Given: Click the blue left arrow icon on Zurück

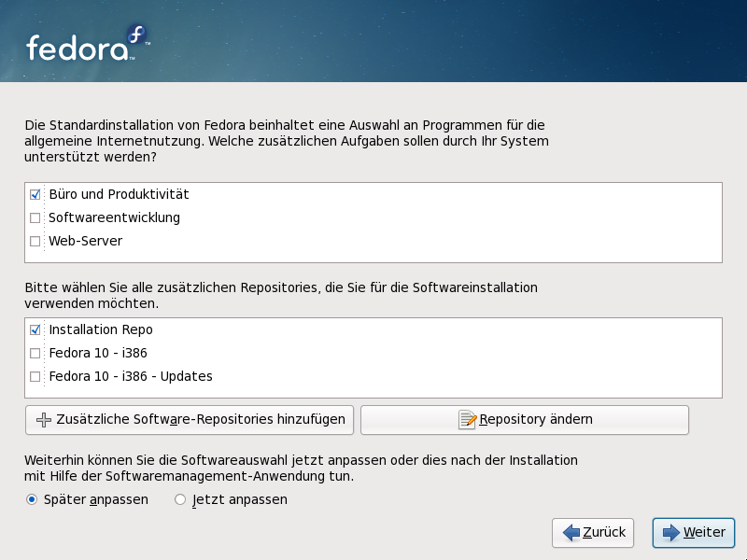Looking at the screenshot, I should click(x=571, y=532).
